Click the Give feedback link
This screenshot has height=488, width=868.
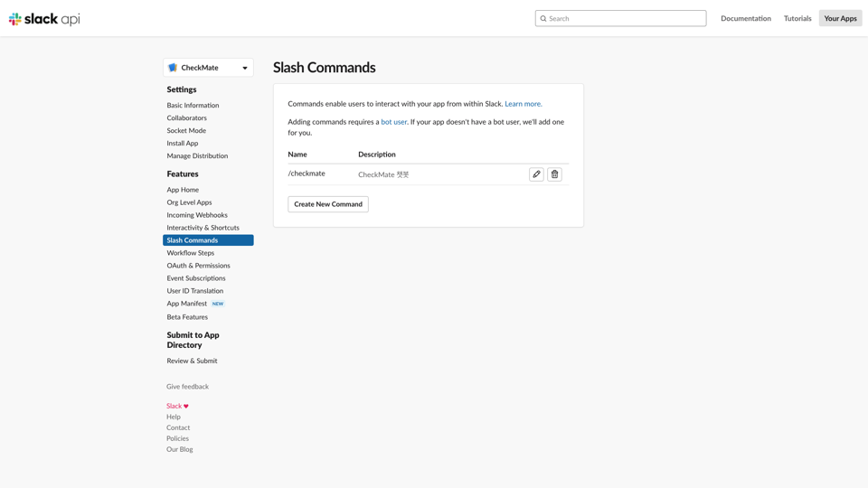pos(187,387)
